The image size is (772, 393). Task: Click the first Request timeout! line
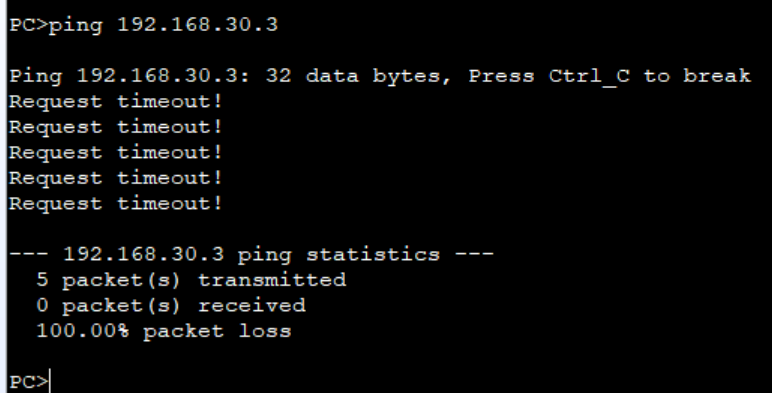click(116, 102)
